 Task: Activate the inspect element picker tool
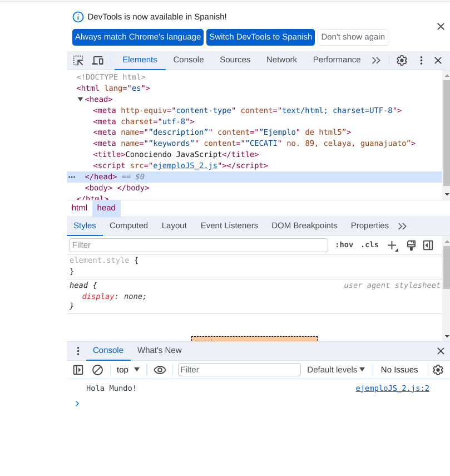tap(78, 60)
